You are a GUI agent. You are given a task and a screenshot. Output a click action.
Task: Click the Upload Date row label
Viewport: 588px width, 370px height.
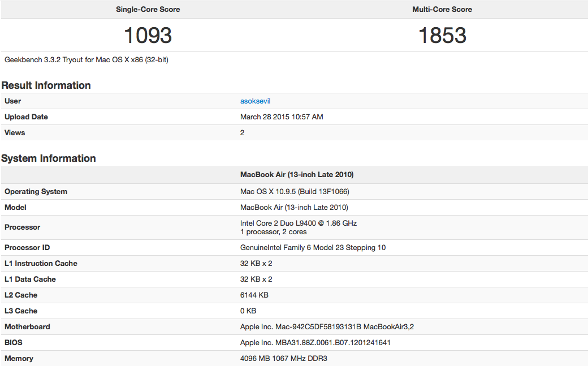pyautogui.click(x=26, y=117)
